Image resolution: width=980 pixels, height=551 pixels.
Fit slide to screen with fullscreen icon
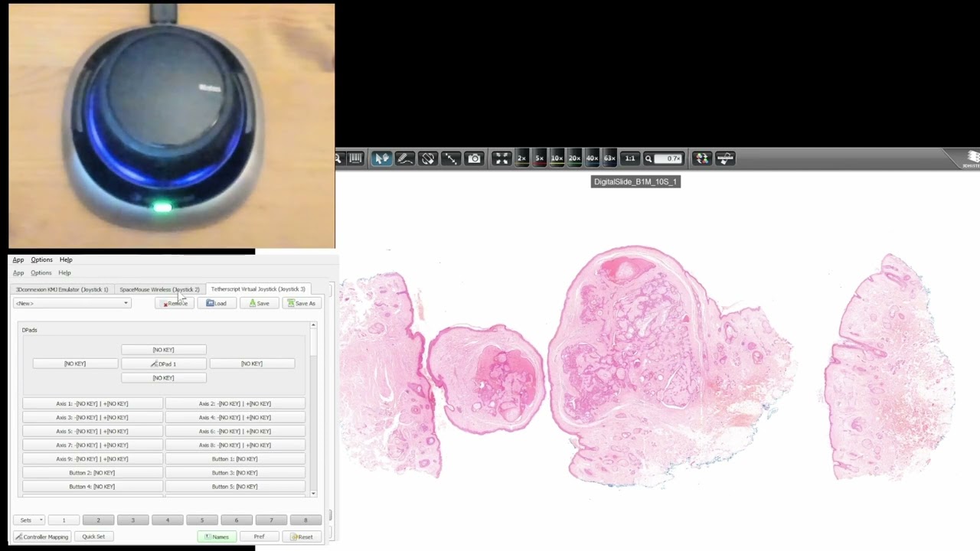click(x=501, y=158)
